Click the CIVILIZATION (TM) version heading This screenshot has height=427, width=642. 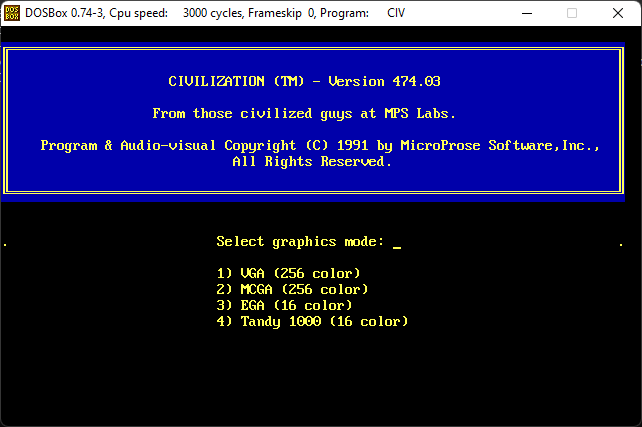[304, 81]
